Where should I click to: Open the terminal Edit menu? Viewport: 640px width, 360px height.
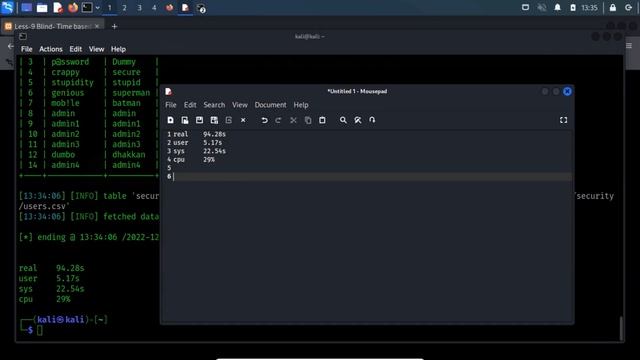pyautogui.click(x=76, y=49)
